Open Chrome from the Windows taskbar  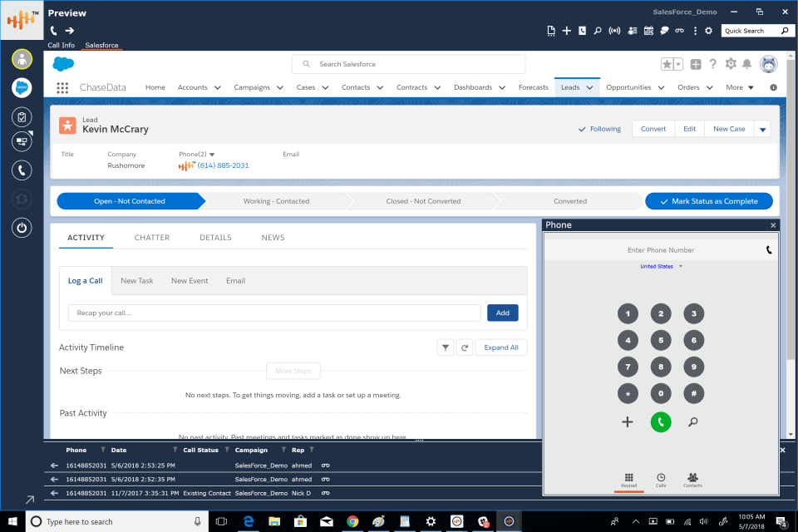click(352, 521)
